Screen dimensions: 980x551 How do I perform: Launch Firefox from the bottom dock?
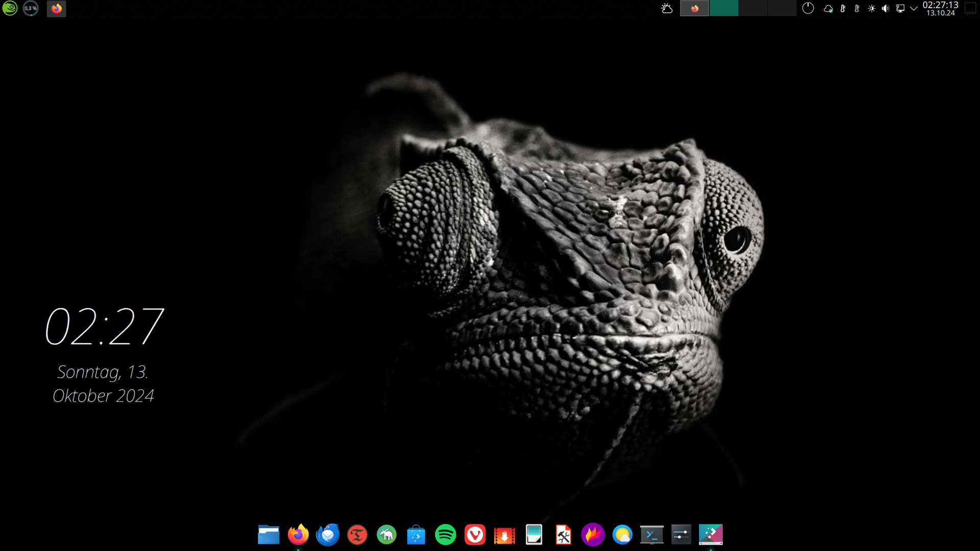tap(298, 535)
